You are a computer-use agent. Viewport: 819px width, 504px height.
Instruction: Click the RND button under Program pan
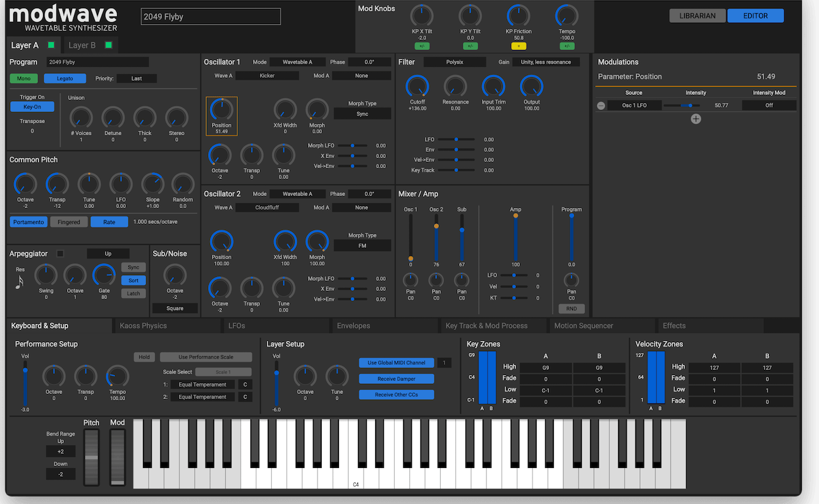point(572,309)
